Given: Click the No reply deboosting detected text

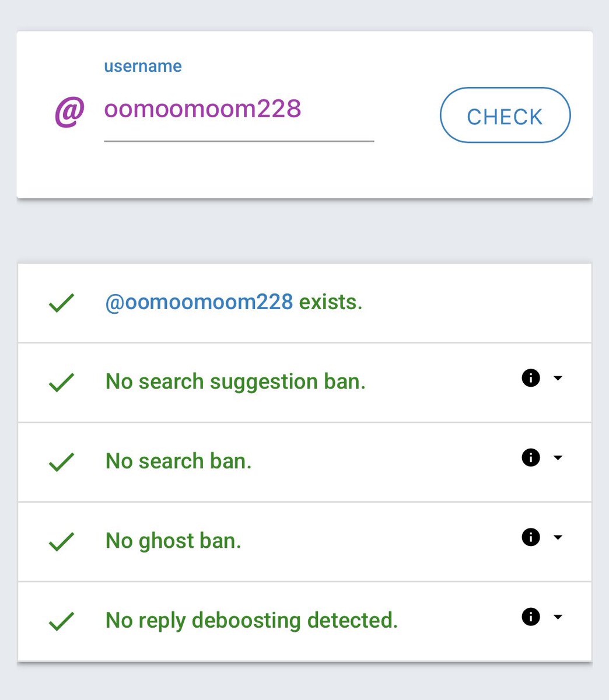Looking at the screenshot, I should [x=251, y=620].
